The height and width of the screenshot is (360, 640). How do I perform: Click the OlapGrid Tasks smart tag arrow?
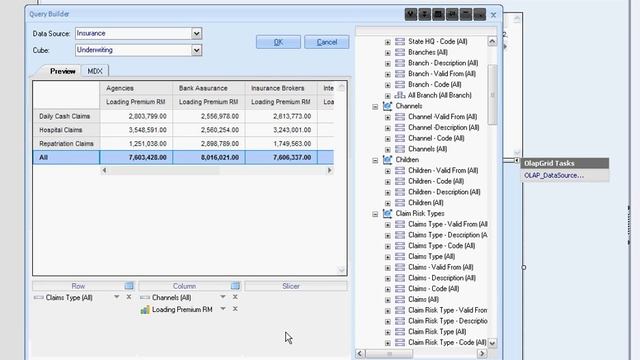pos(517,161)
